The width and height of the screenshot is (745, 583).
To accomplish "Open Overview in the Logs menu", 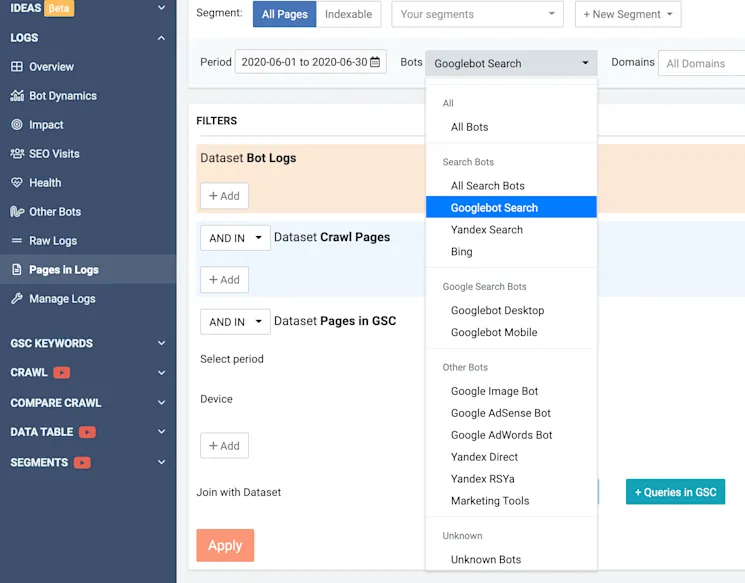I will tap(51, 67).
